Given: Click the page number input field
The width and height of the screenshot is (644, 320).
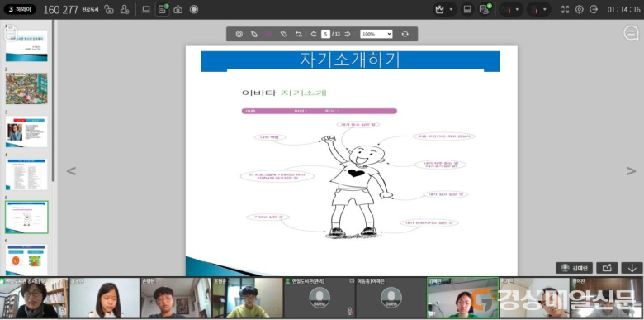Looking at the screenshot, I should point(325,34).
